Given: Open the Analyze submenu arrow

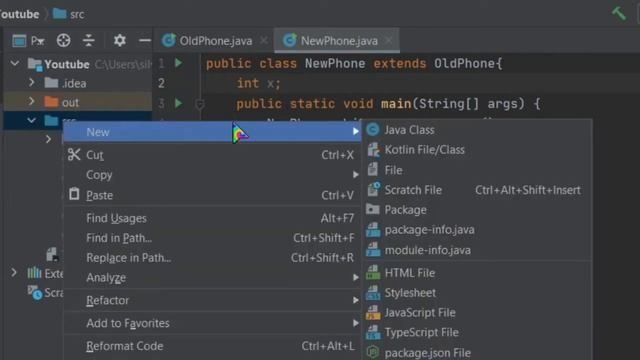Looking at the screenshot, I should tap(356, 278).
